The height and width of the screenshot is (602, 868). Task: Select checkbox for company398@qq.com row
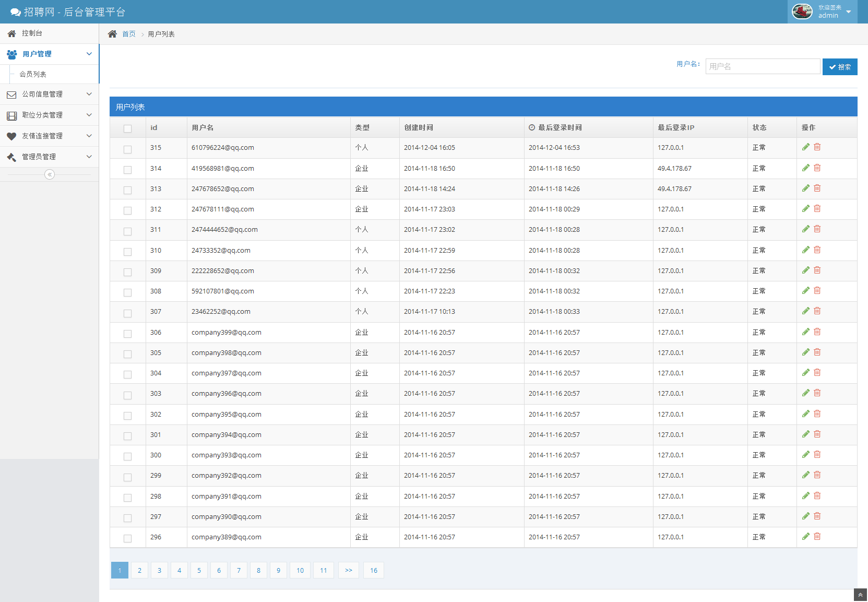tap(127, 354)
